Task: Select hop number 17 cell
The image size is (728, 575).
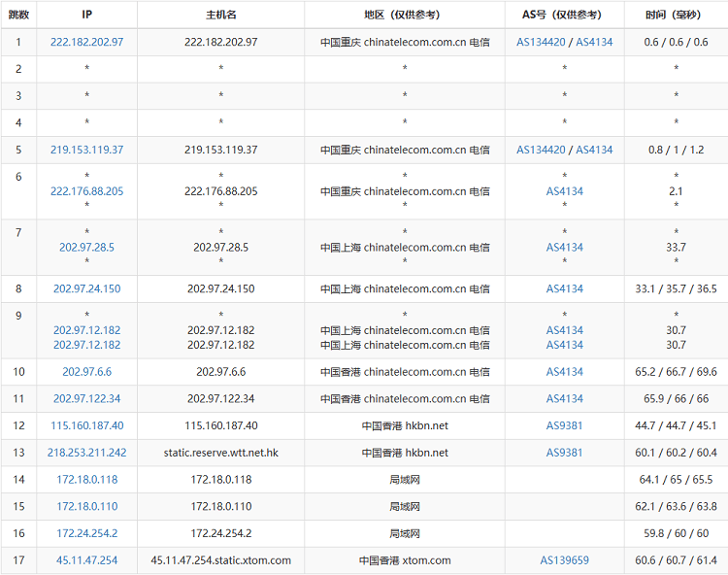Action: tap(18, 560)
